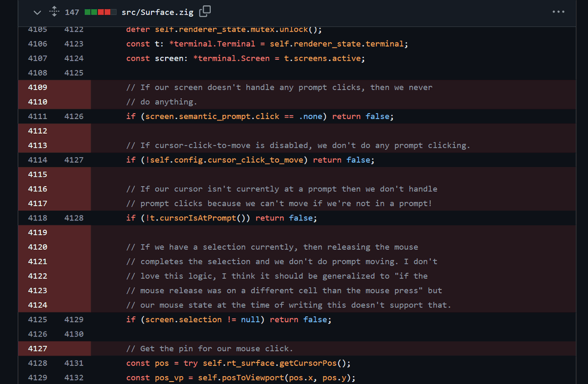Select old line number 4110

[x=38, y=102]
